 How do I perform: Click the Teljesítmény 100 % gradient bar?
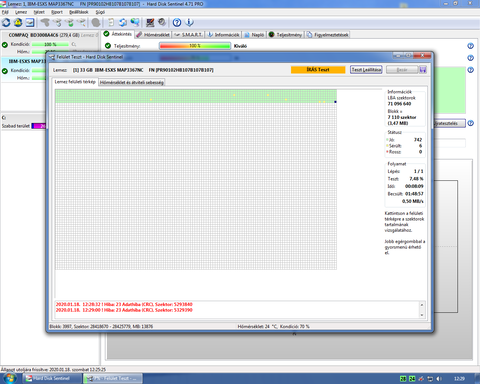[195, 46]
